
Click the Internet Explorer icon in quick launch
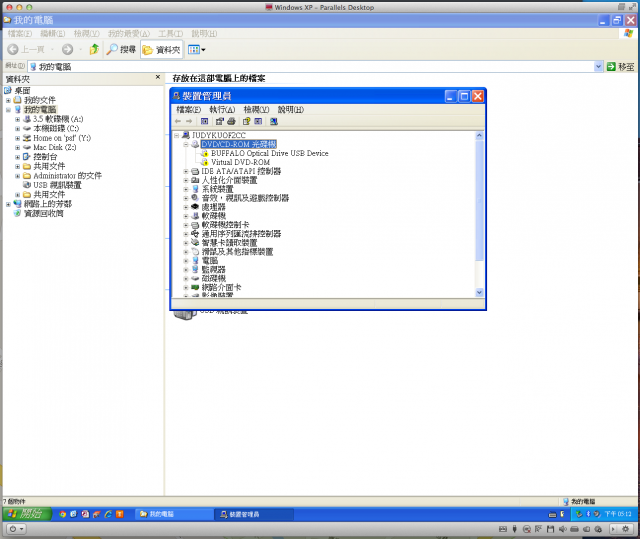[108, 514]
